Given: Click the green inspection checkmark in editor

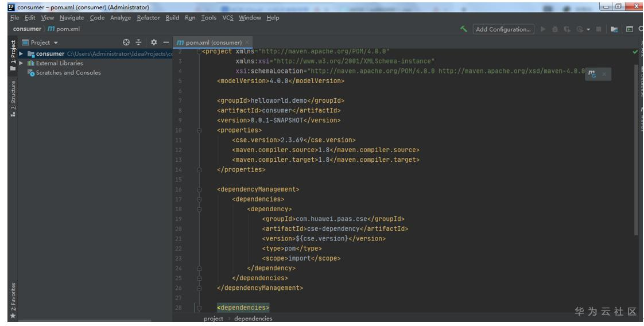Looking at the screenshot, I should (635, 52).
